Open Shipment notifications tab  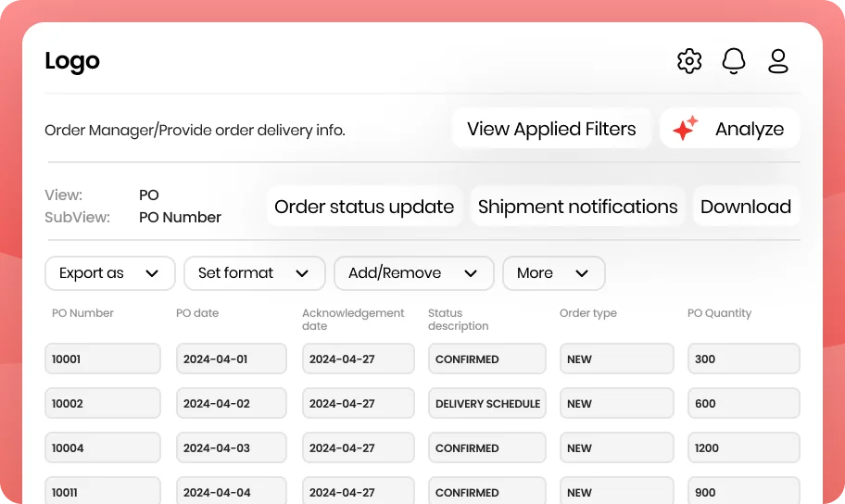[x=578, y=207]
